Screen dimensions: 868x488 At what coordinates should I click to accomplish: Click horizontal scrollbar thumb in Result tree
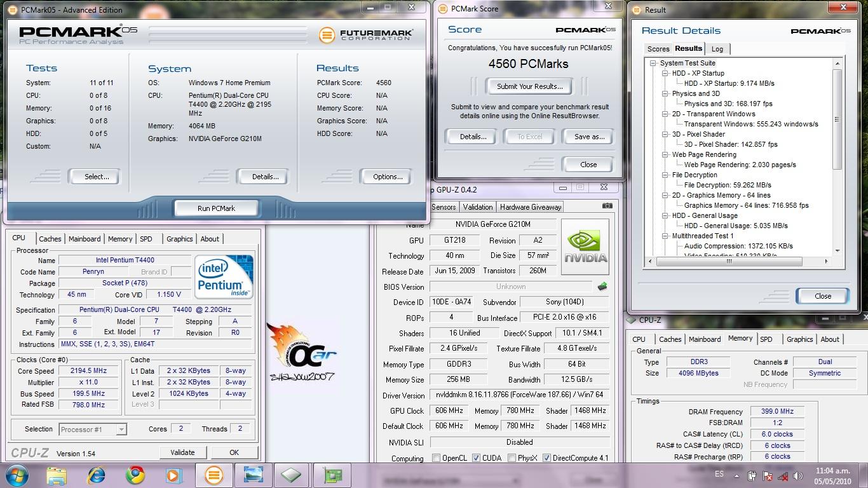729,261
